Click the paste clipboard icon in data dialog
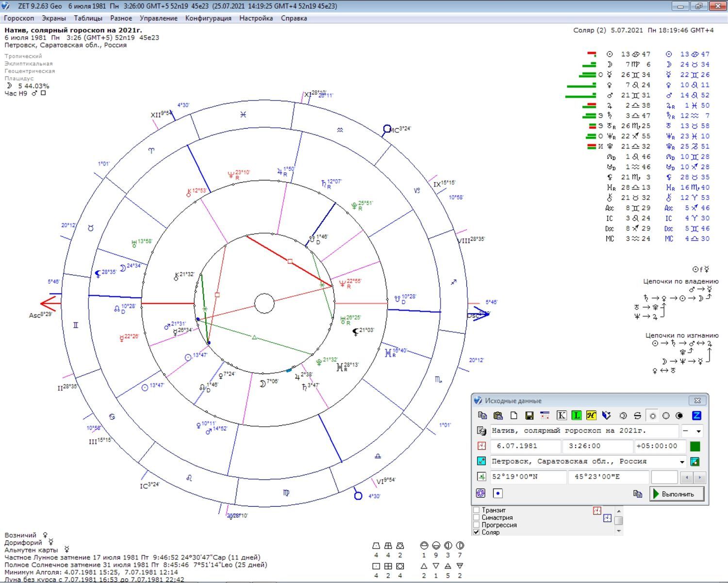This screenshot has height=583, width=728. coord(498,416)
